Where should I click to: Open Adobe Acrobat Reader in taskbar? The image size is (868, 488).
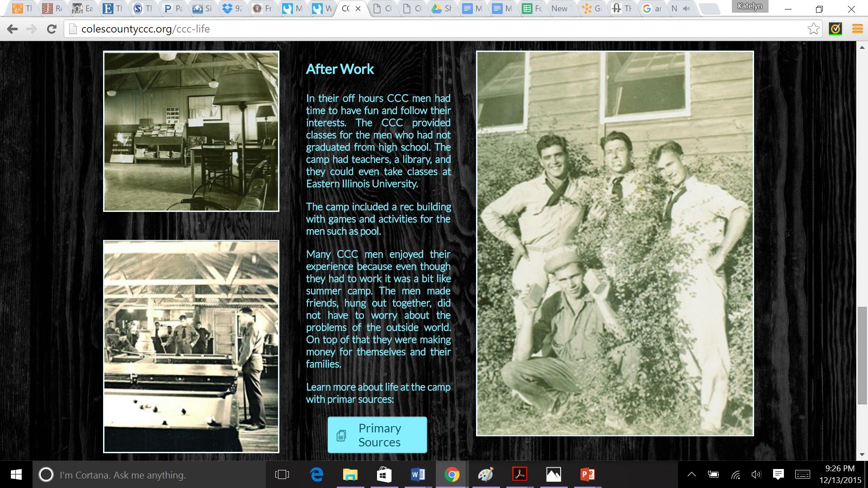pyautogui.click(x=519, y=474)
